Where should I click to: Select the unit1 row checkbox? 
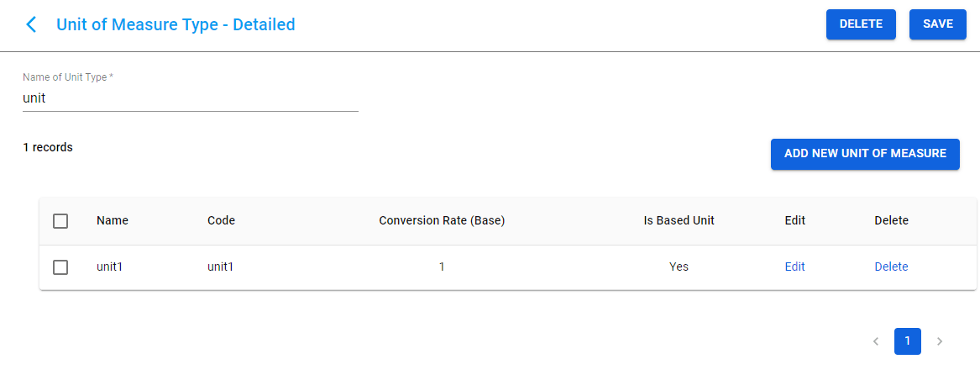click(x=60, y=267)
